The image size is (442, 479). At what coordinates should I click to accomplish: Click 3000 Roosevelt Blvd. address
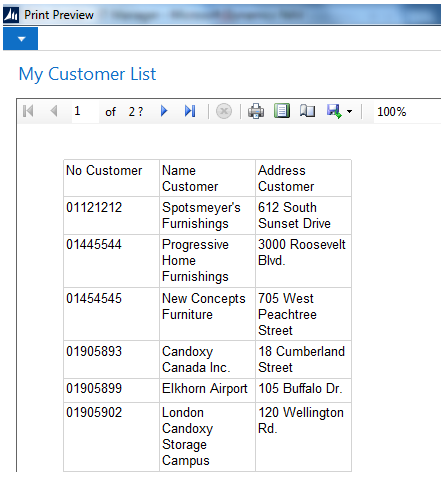(303, 261)
